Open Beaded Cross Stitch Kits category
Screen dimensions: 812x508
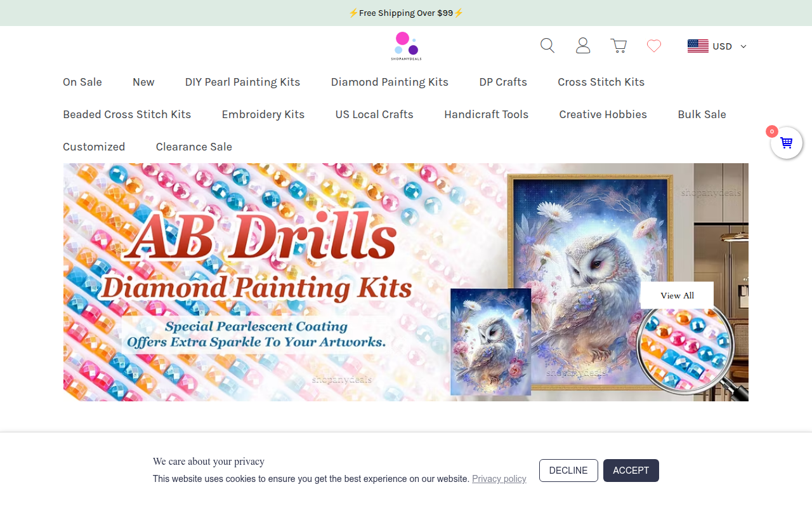pyautogui.click(x=127, y=114)
